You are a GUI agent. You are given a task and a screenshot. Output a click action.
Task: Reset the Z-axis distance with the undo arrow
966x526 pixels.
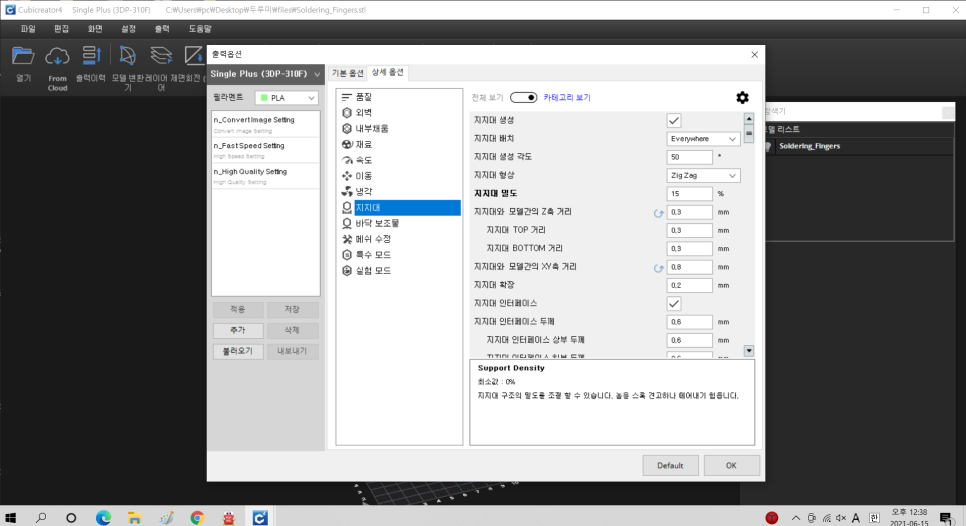(658, 212)
